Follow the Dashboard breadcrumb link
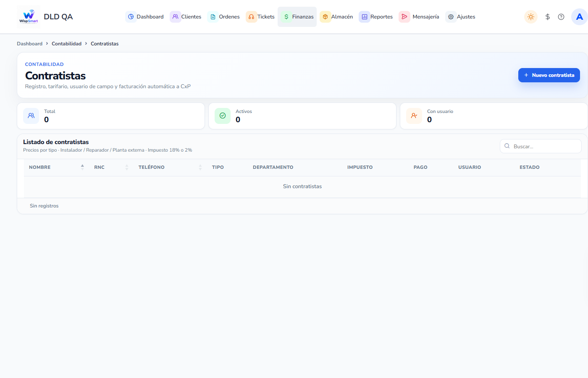This screenshot has width=588, height=378. [29, 44]
